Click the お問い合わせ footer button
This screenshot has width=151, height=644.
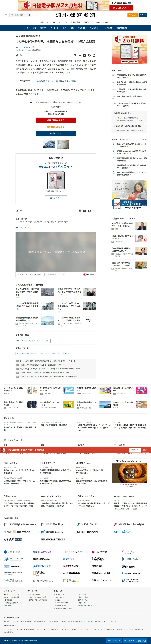point(114,640)
